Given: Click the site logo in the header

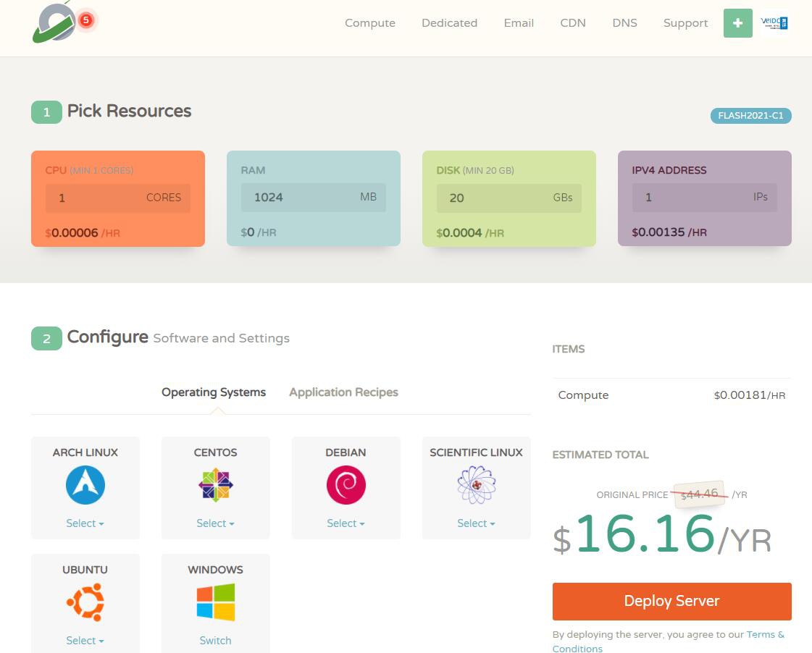Looking at the screenshot, I should point(54,23).
